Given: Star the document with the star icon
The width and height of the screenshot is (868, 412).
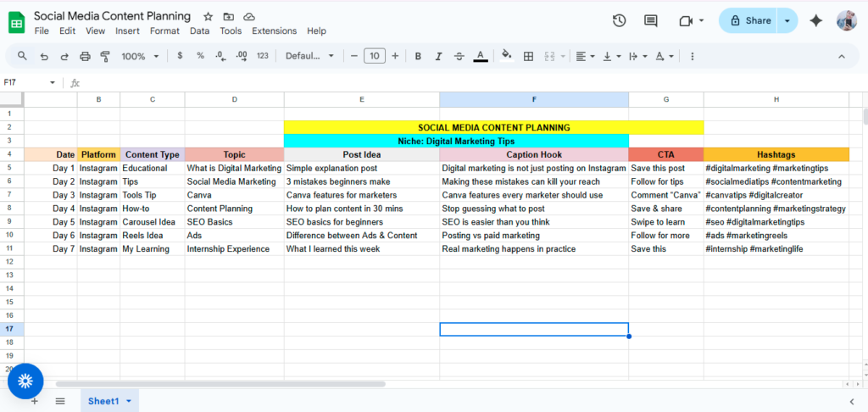Looking at the screenshot, I should 209,17.
